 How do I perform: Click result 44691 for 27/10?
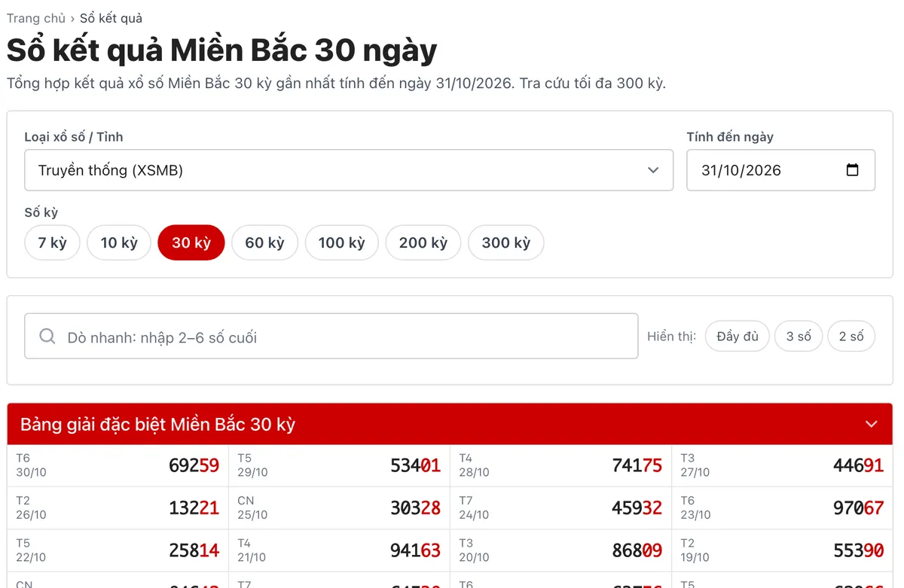(x=858, y=465)
